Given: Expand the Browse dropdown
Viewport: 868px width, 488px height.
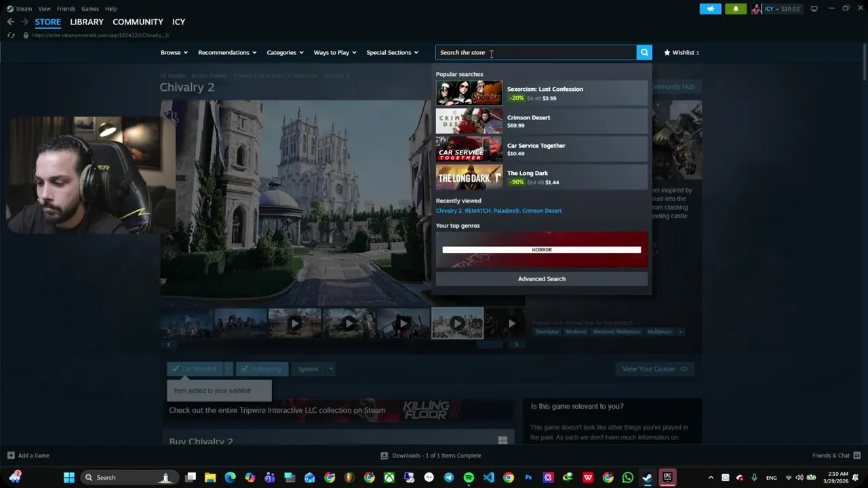Looking at the screenshot, I should [174, 52].
